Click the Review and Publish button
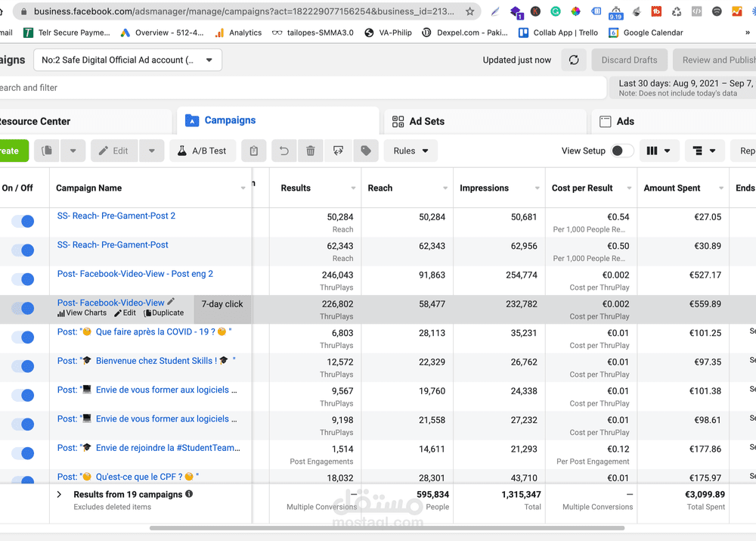The height and width of the screenshot is (541, 756). 714,60
